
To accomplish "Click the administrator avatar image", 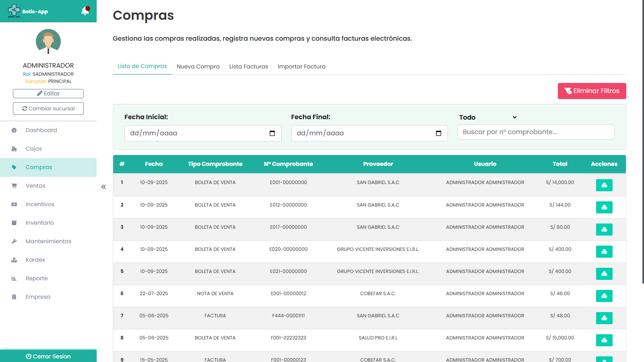I will tap(48, 41).
